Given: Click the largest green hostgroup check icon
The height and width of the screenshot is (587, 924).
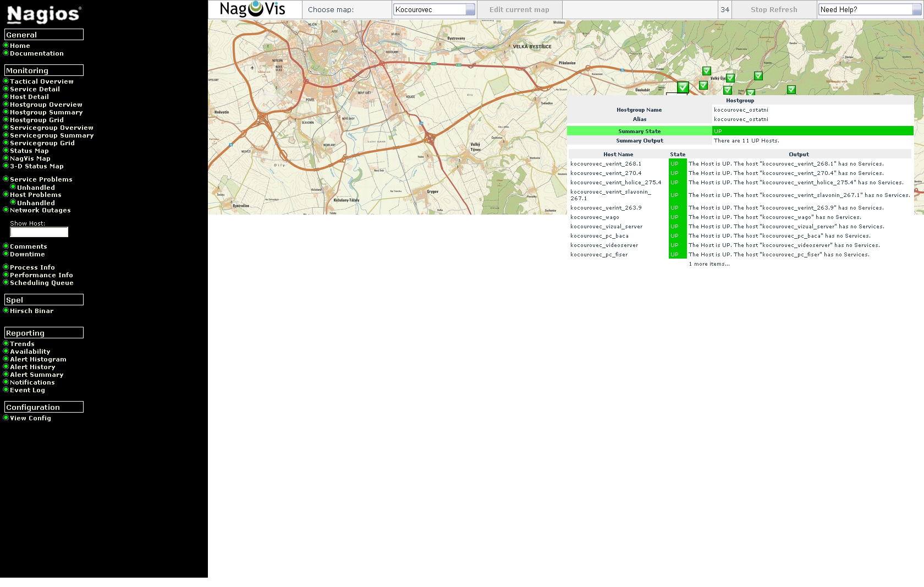Looking at the screenshot, I should (x=683, y=87).
